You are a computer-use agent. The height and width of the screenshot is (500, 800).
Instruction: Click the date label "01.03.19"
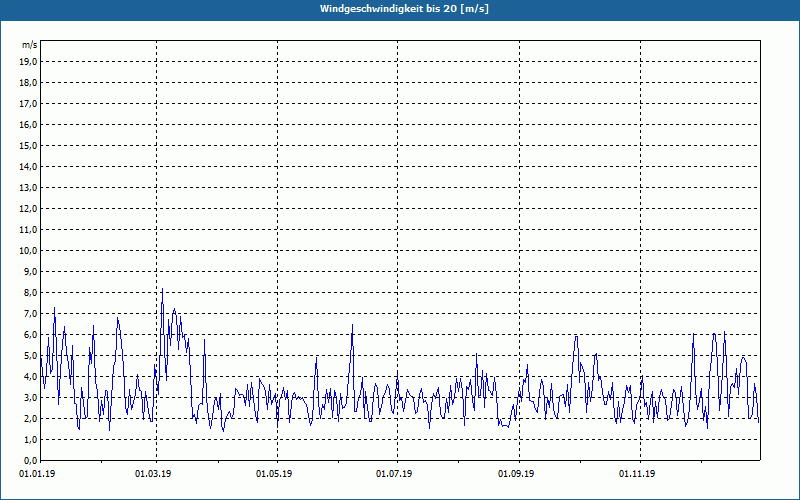[153, 474]
